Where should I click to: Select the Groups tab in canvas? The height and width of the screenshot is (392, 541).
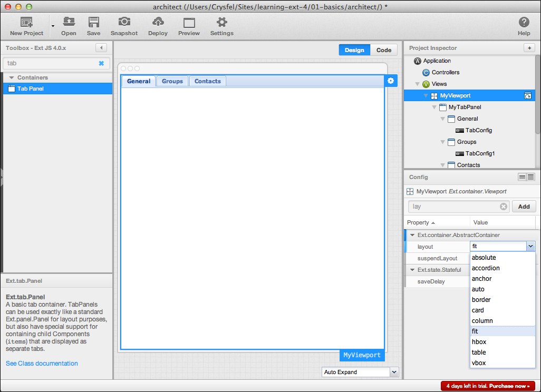[172, 81]
